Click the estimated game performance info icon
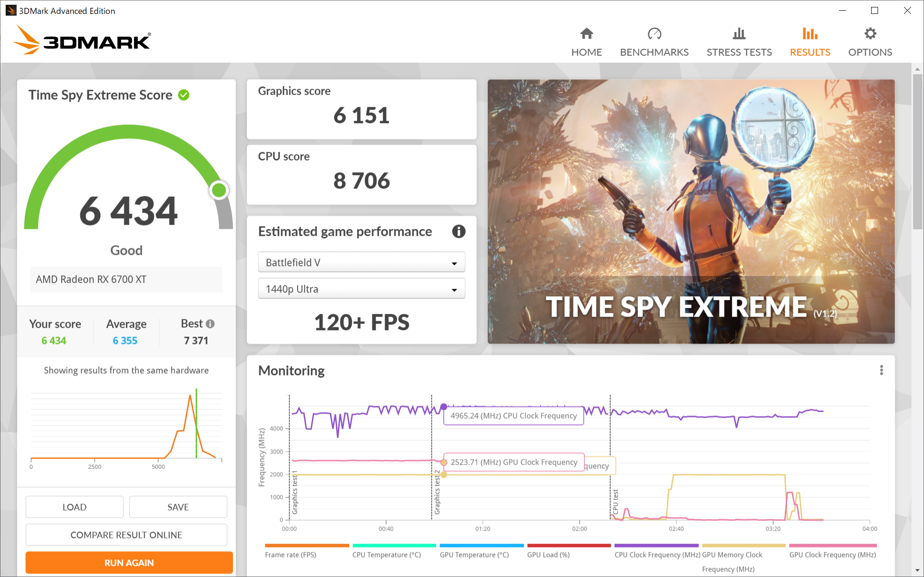Screen dimensions: 924x577 click(459, 231)
